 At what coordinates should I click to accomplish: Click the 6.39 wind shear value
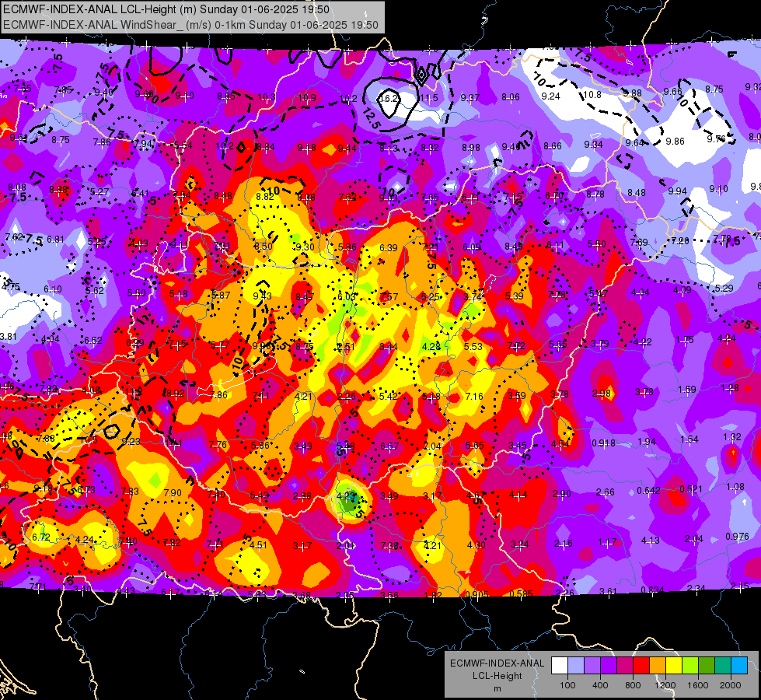pos(388,248)
